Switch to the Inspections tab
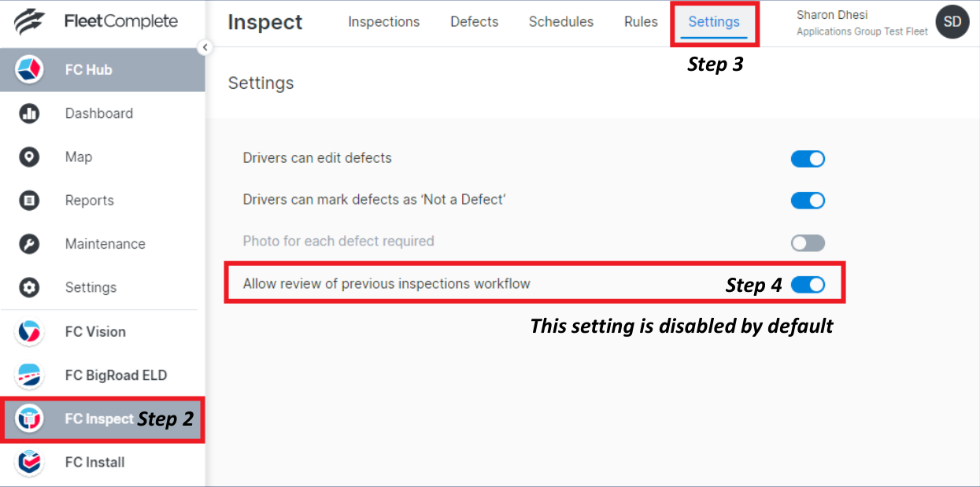 click(383, 22)
